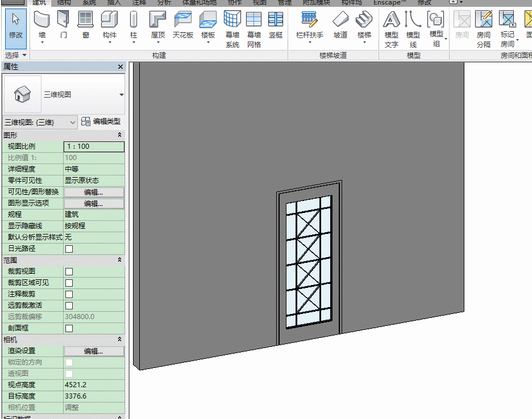532x419 pixels.
Task: Collapse the Extents (范围) section
Action: click(119, 259)
